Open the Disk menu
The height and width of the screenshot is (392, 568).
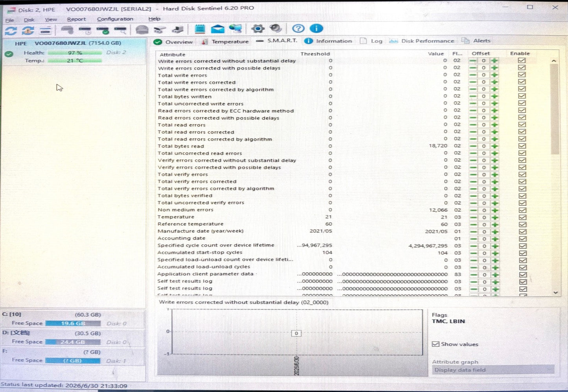pos(29,20)
